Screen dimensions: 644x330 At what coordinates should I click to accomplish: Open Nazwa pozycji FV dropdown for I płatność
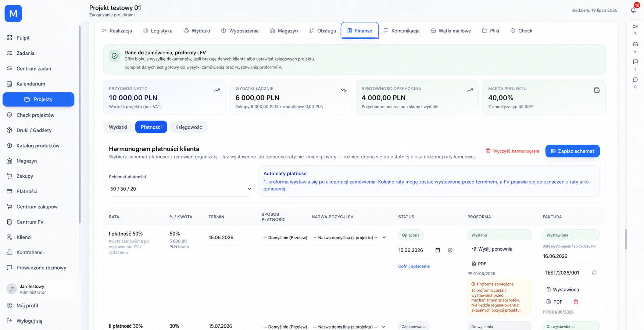pos(349,238)
